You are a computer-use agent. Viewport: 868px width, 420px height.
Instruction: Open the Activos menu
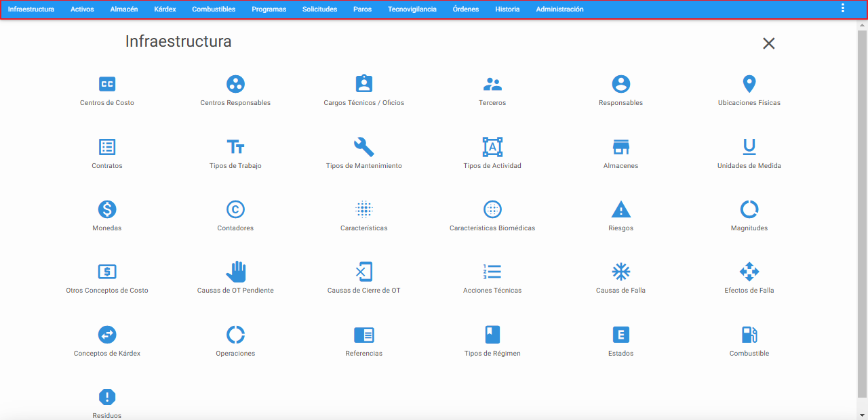82,9
